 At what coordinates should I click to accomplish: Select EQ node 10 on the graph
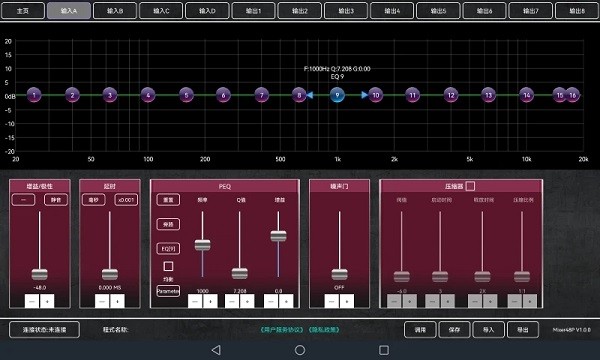[x=376, y=95]
